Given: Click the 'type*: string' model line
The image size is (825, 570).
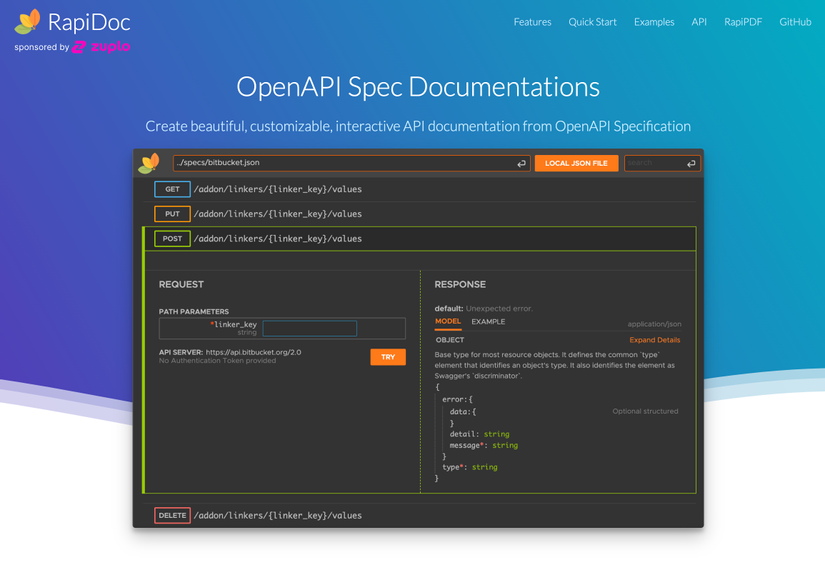Looking at the screenshot, I should [x=469, y=467].
